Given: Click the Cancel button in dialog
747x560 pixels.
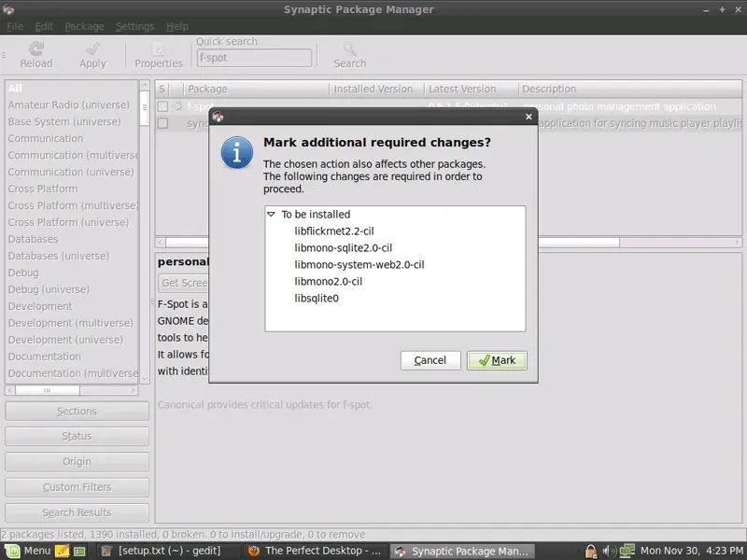Looking at the screenshot, I should pos(430,360).
